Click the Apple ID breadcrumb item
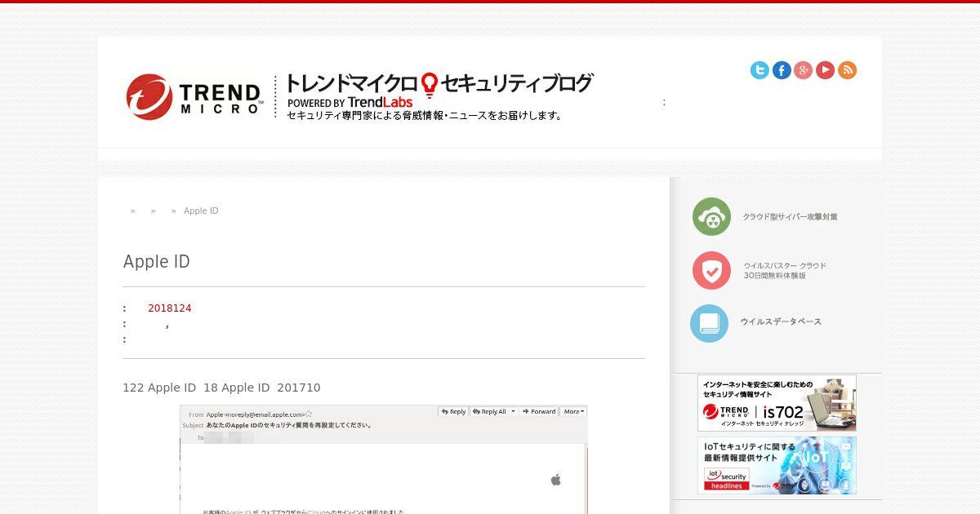 201,210
